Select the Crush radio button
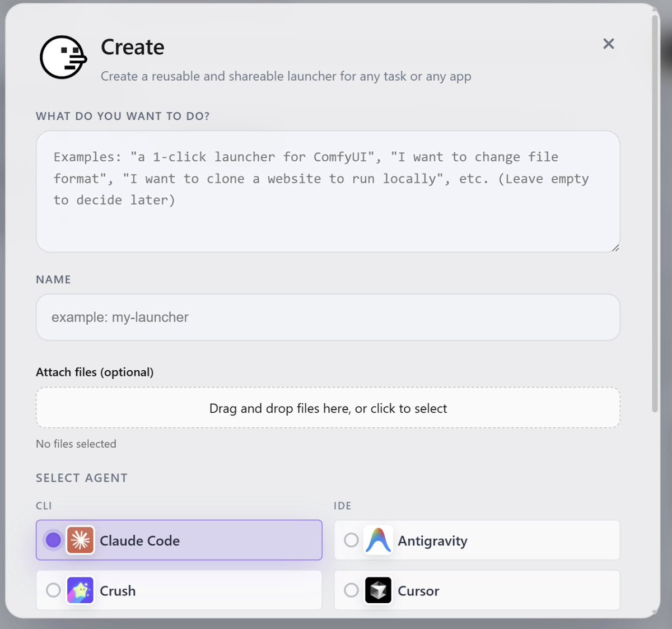The height and width of the screenshot is (629, 672). (x=53, y=590)
